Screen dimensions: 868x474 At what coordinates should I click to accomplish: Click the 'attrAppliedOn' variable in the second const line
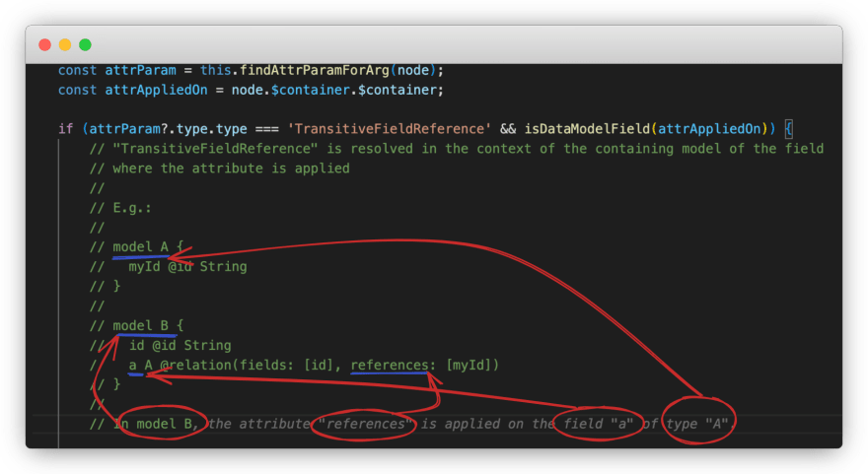point(156,90)
